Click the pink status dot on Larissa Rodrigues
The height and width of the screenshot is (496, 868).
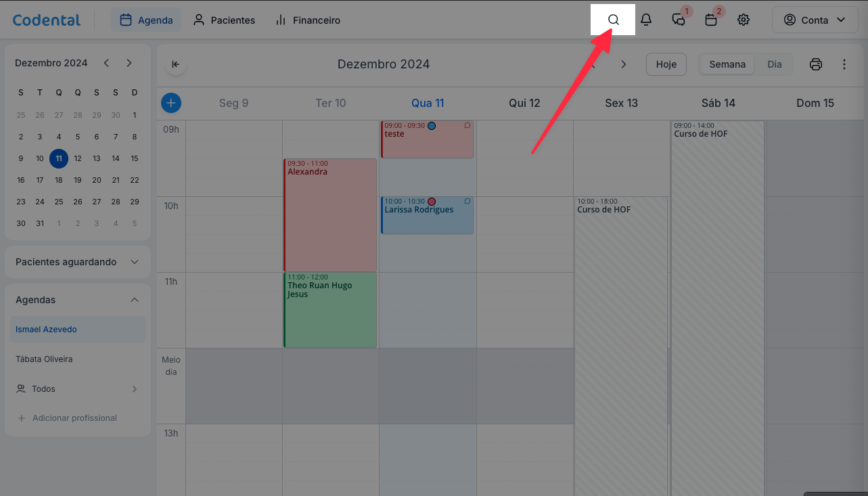click(x=432, y=202)
